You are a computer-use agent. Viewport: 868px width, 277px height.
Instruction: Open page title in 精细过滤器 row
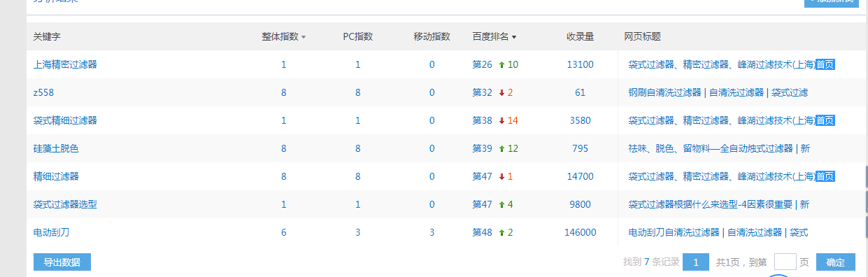coord(721,176)
